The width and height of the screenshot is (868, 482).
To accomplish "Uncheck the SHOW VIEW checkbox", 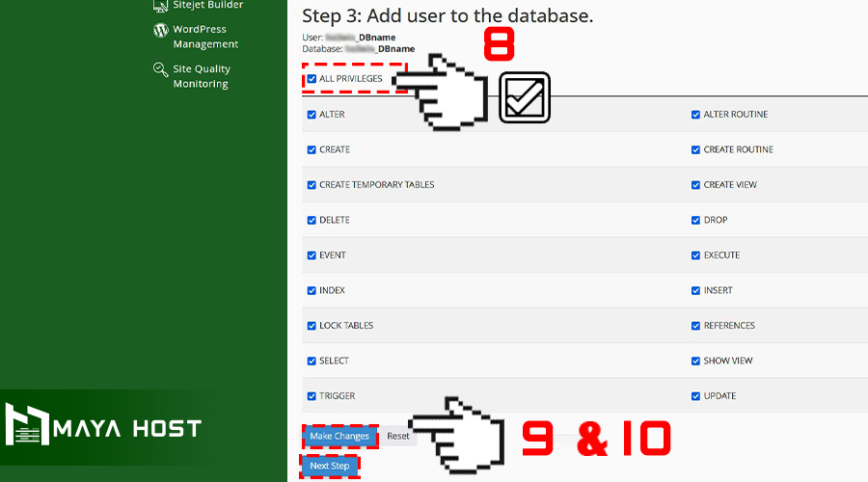I will pyautogui.click(x=695, y=361).
